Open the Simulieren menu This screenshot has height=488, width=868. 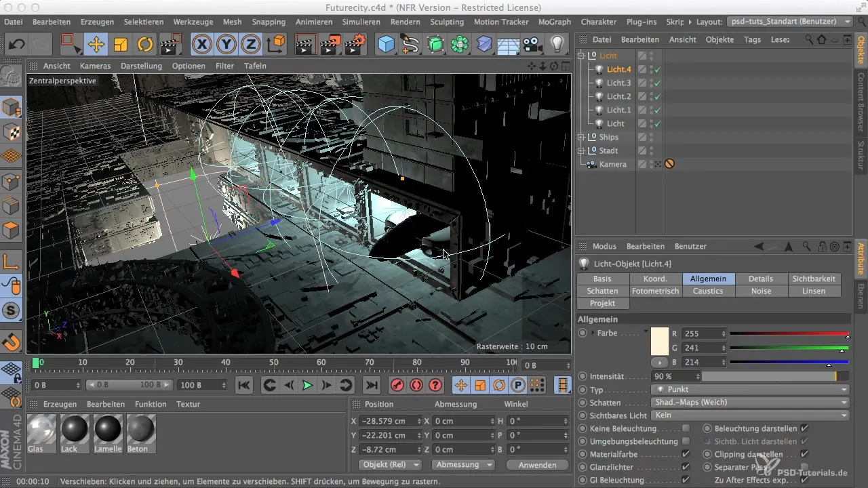[x=361, y=22]
